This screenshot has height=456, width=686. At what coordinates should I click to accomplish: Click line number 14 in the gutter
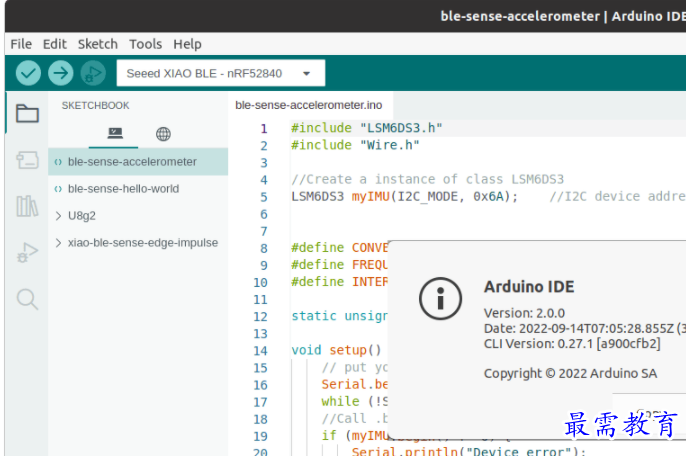260,351
